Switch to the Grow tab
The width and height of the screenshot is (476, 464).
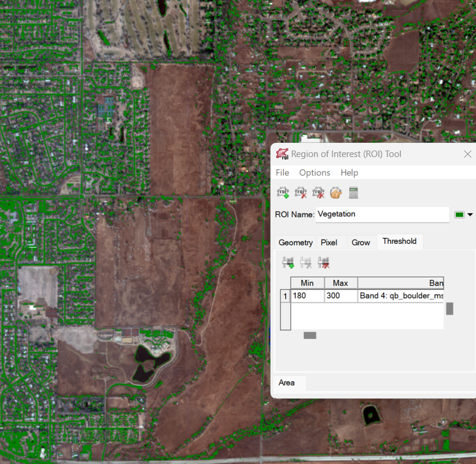(x=361, y=243)
